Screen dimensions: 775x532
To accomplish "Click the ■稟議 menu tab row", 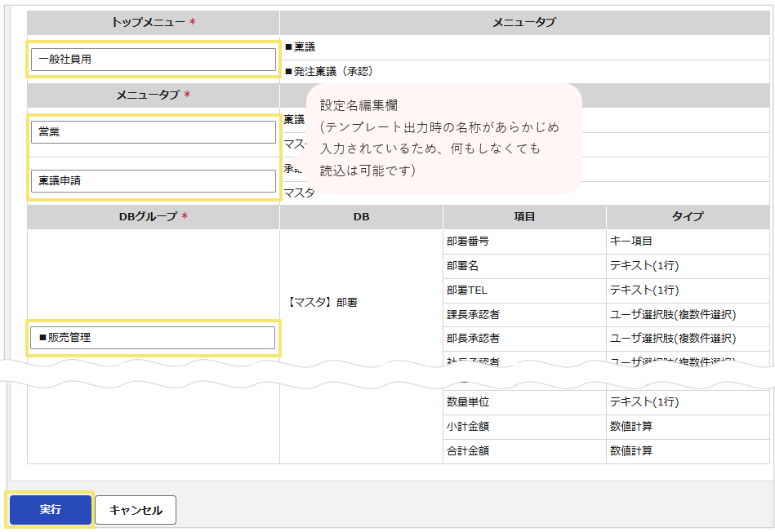I will point(524,47).
